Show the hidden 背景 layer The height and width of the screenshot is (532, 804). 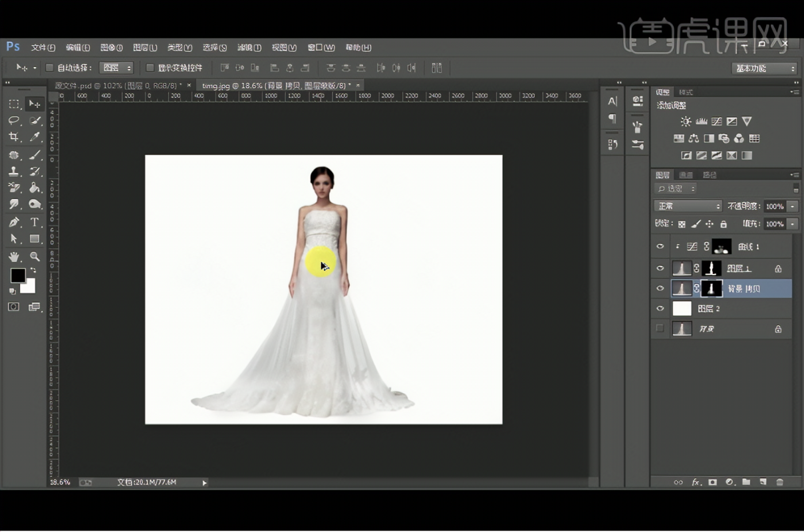(660, 329)
